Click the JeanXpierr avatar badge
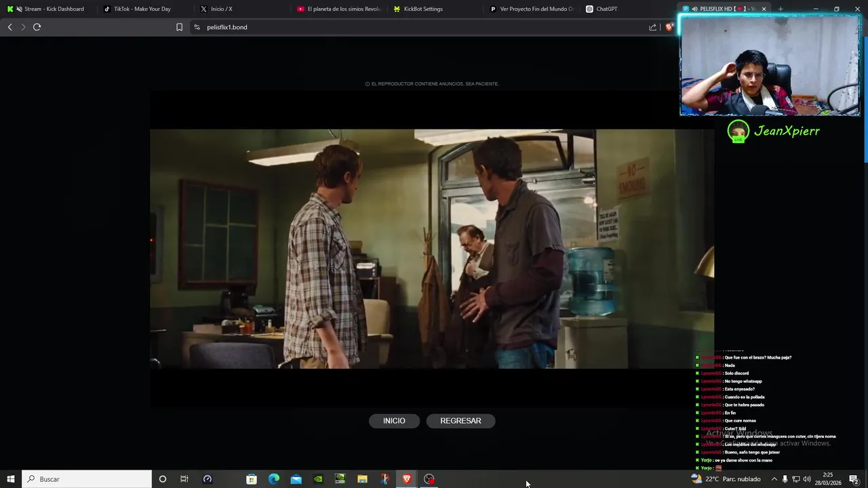Viewport: 868px width, 488px height. pos(738,131)
